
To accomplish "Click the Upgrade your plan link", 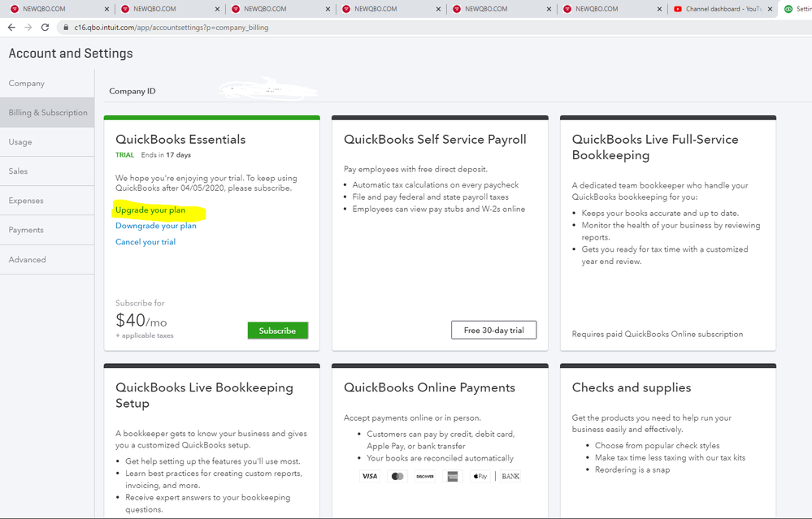I will 150,210.
